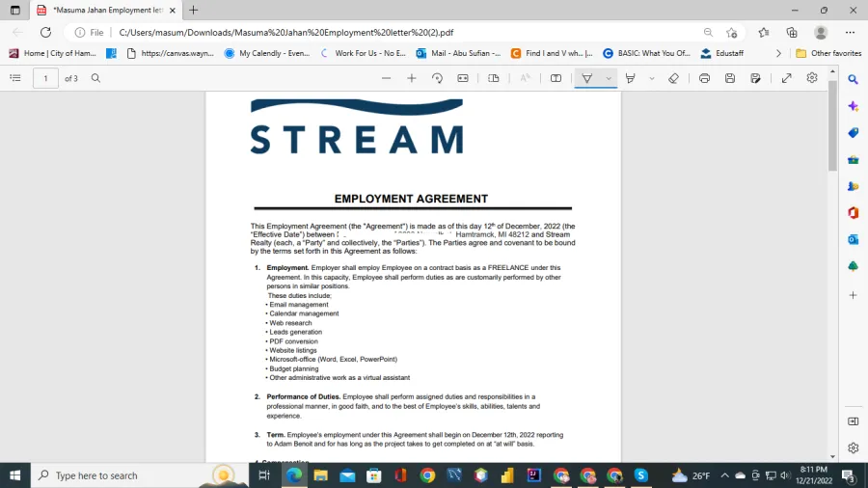Fit the PDF to width
Image resolution: width=868 pixels, height=488 pixels.
pos(463,78)
